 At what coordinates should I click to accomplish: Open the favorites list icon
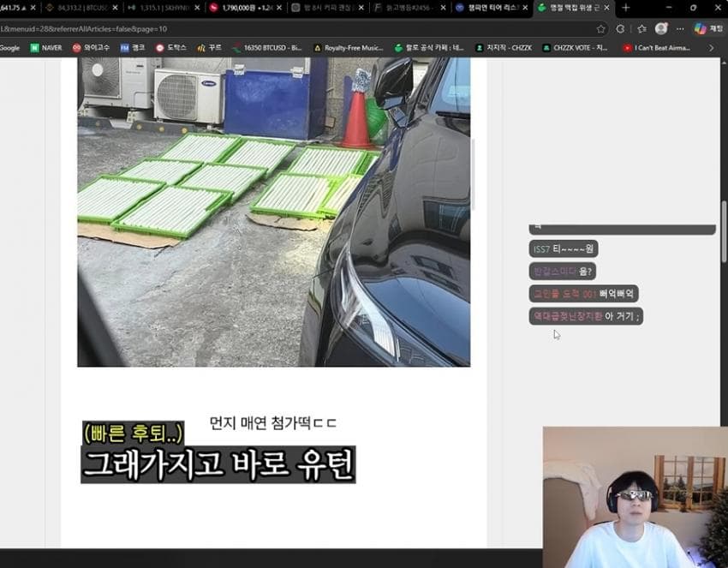[641, 29]
